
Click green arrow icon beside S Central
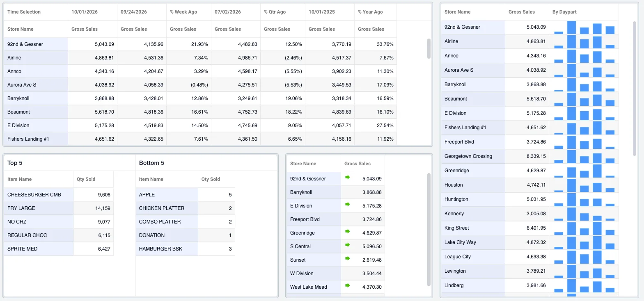[x=347, y=245]
